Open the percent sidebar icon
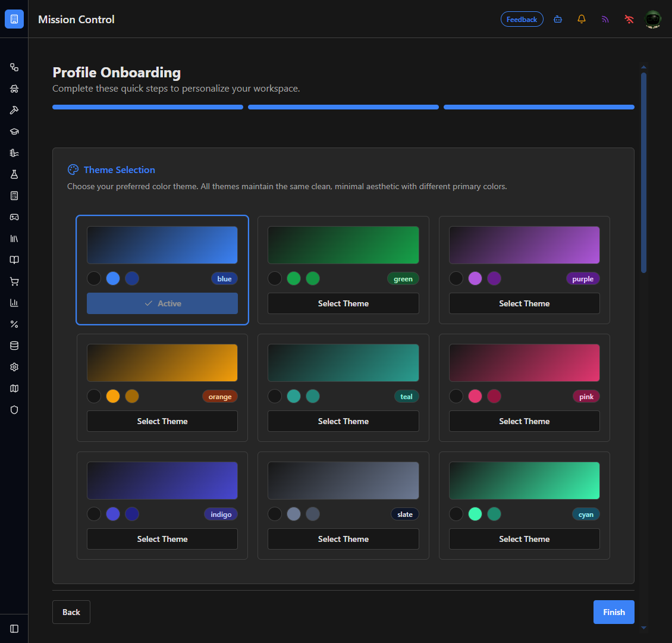 (14, 325)
